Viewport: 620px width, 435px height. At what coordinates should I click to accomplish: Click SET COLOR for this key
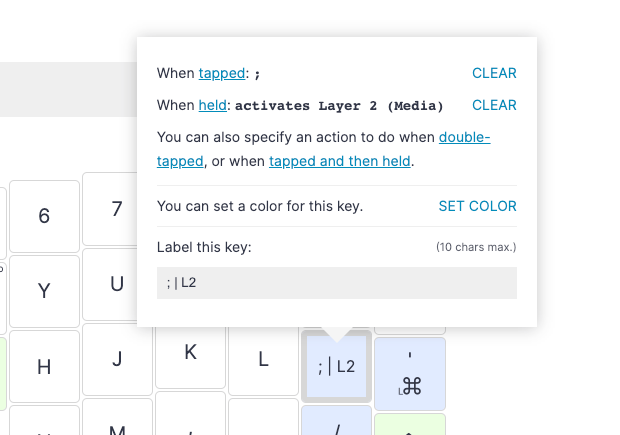(477, 206)
